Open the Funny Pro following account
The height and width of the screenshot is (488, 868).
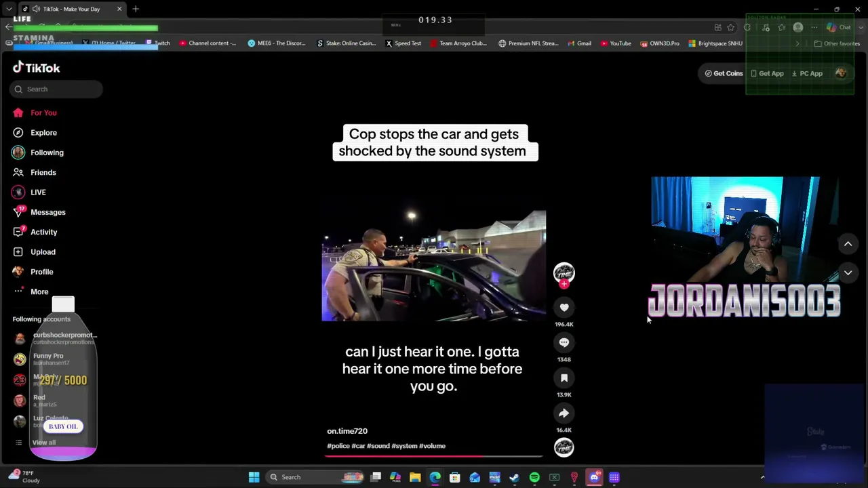39,359
